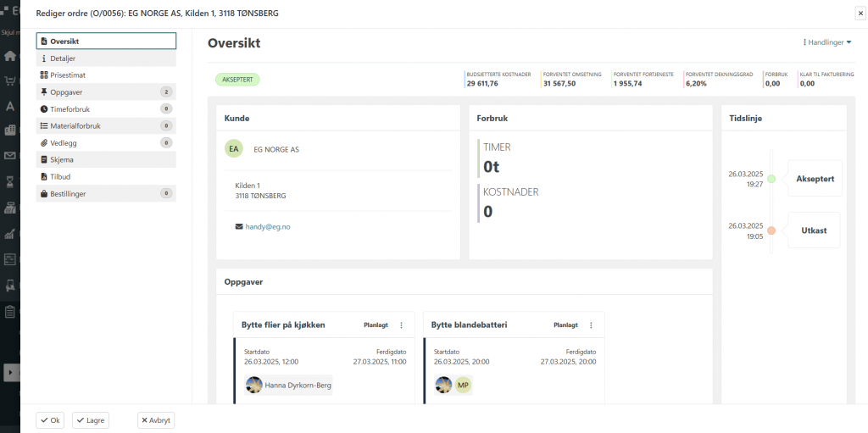The image size is (868, 433).
Task: Cancel editing with Avbryt
Action: click(x=156, y=420)
